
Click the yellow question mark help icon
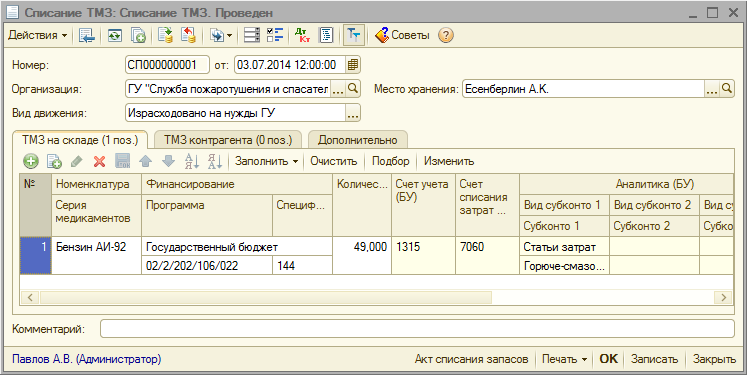coord(445,35)
